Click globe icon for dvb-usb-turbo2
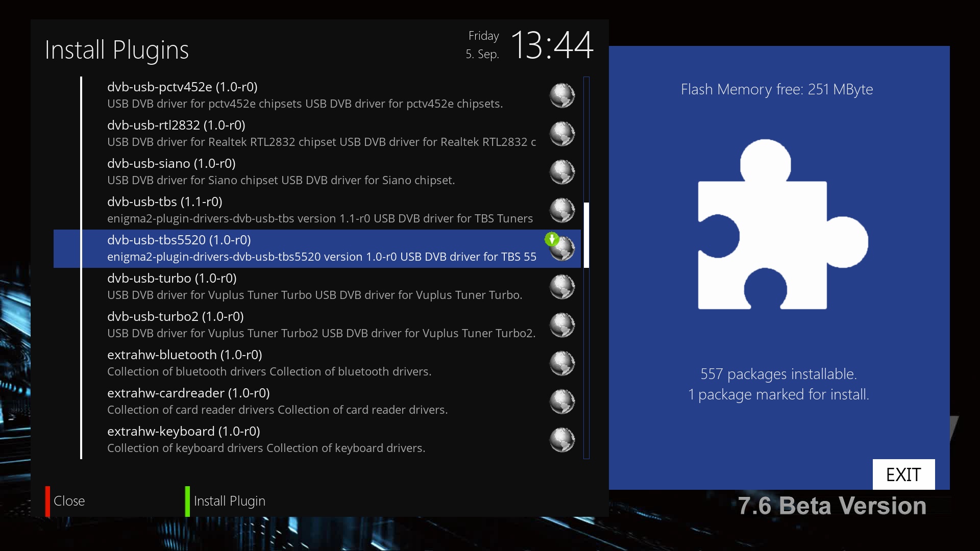 coord(562,325)
